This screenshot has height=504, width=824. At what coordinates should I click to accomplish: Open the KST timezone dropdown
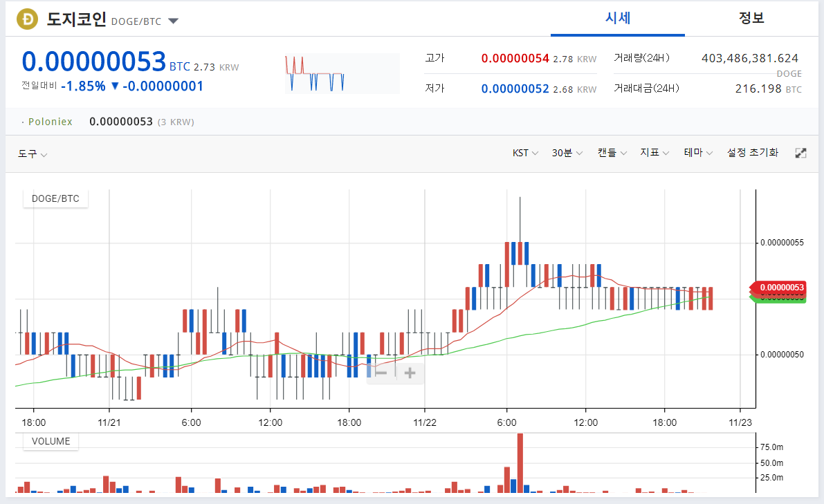[x=525, y=153]
